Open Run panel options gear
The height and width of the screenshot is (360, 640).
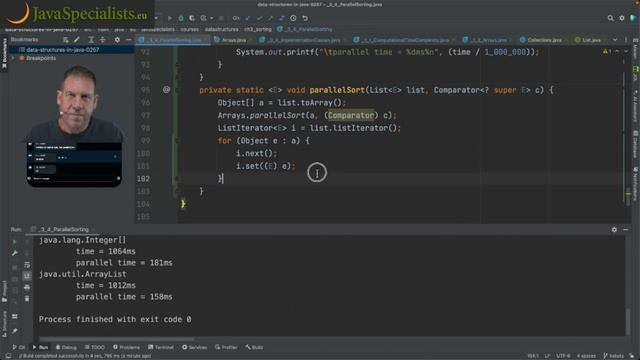(614, 230)
